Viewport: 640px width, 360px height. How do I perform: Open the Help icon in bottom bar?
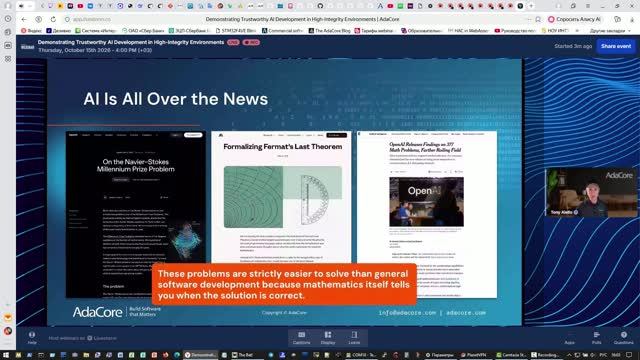click(x=32, y=338)
